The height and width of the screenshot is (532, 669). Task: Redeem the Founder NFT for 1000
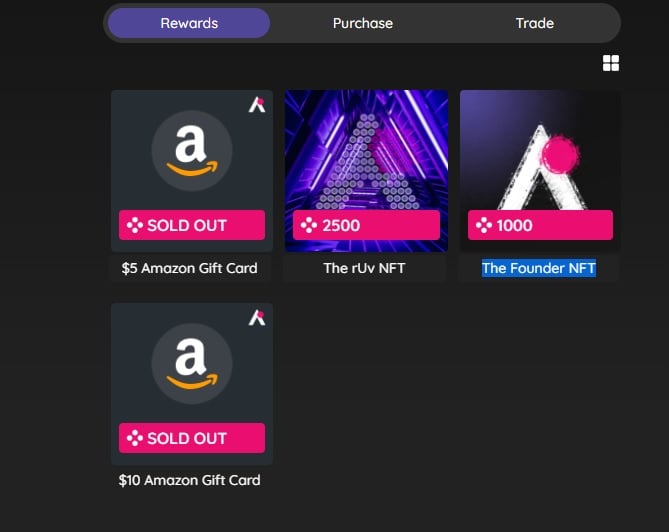540,225
